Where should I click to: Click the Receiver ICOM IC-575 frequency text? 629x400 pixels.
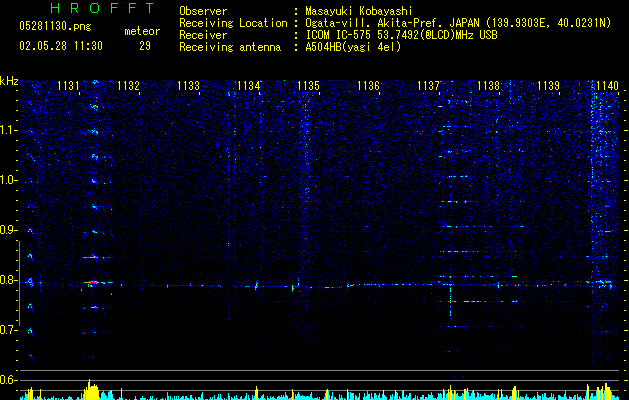(402, 35)
